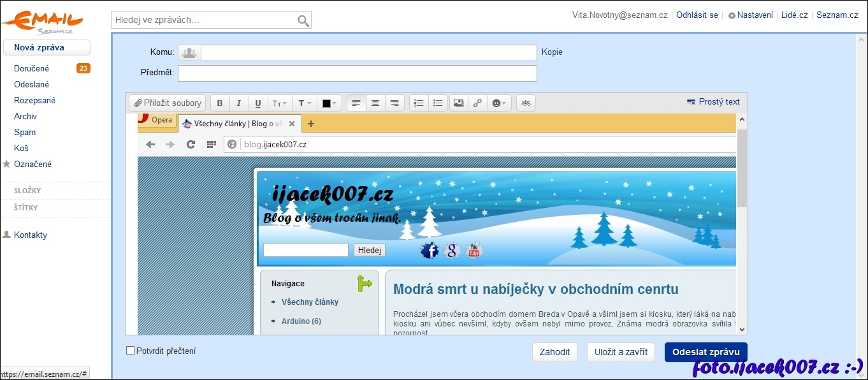Screen dimensions: 868x380
Task: Tick the Potvrdit přečtení checkbox
Action: 131,351
